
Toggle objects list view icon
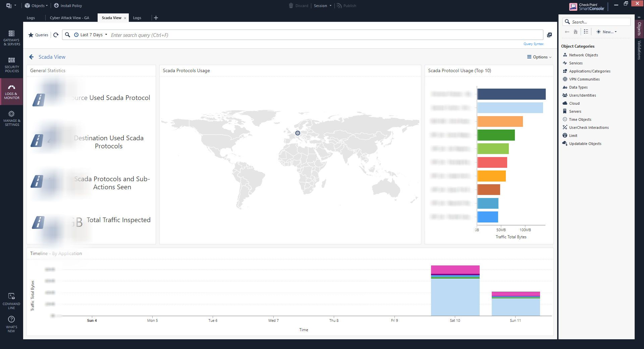(586, 32)
